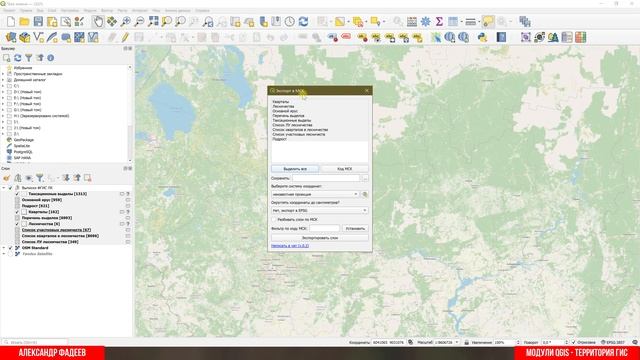Select Основной ярус in export list
The image size is (640, 360).
pos(285,111)
